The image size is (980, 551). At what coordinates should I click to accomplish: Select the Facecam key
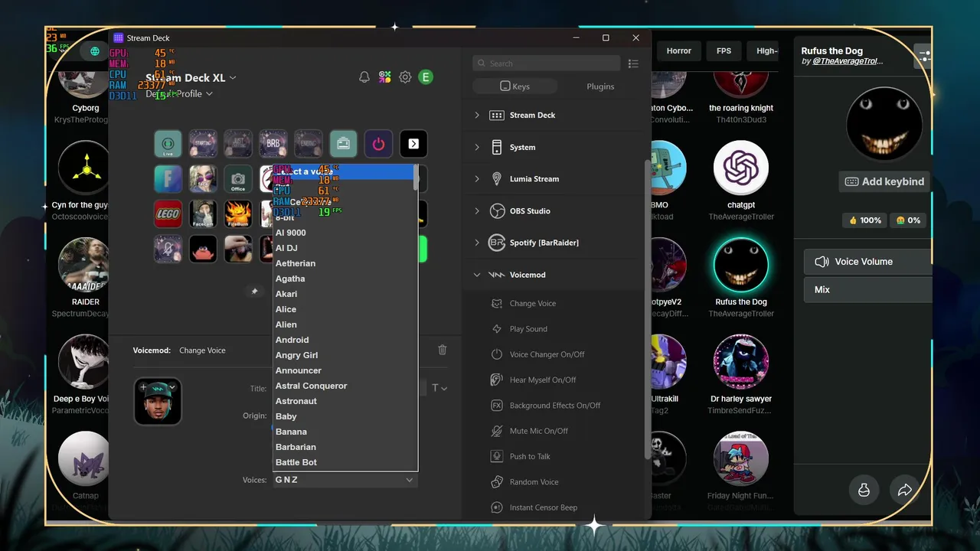[203, 214]
